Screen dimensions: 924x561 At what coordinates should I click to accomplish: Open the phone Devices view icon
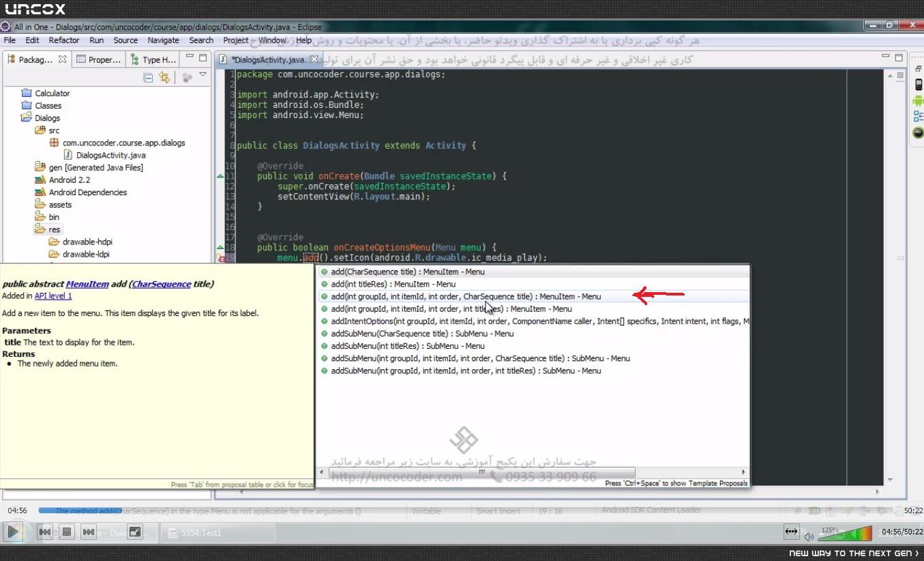[x=918, y=85]
